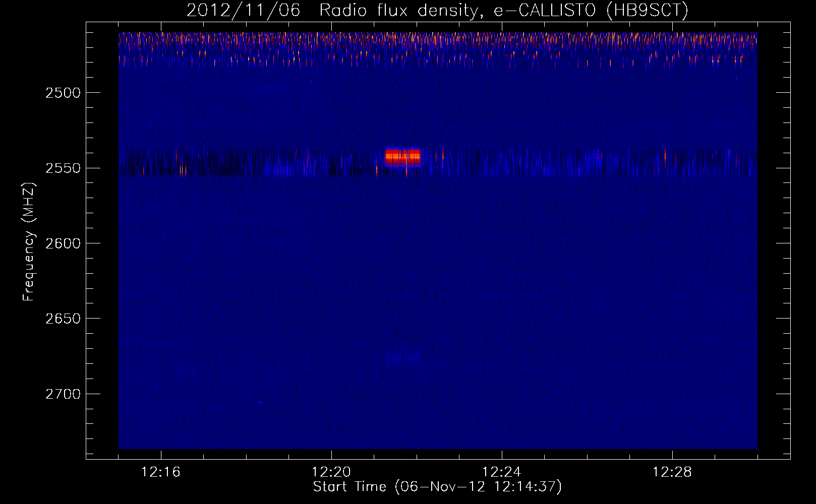Click the 12:16 time tick label
Screen dimensions: 816x504
click(x=161, y=472)
